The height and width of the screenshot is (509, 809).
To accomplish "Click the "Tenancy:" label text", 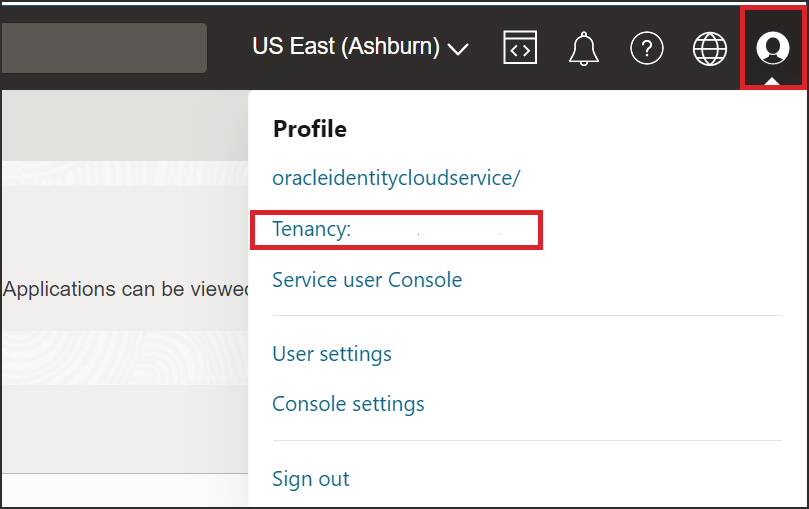I will (x=311, y=229).
